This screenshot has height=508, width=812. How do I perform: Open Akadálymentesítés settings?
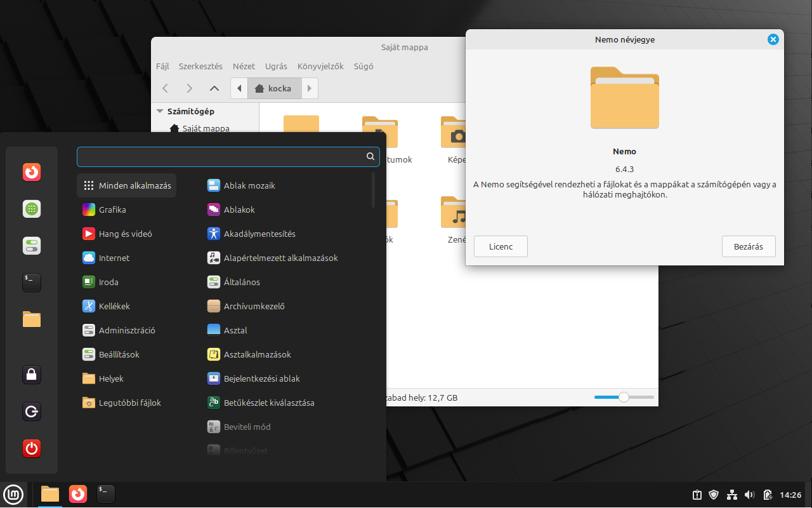point(286,234)
